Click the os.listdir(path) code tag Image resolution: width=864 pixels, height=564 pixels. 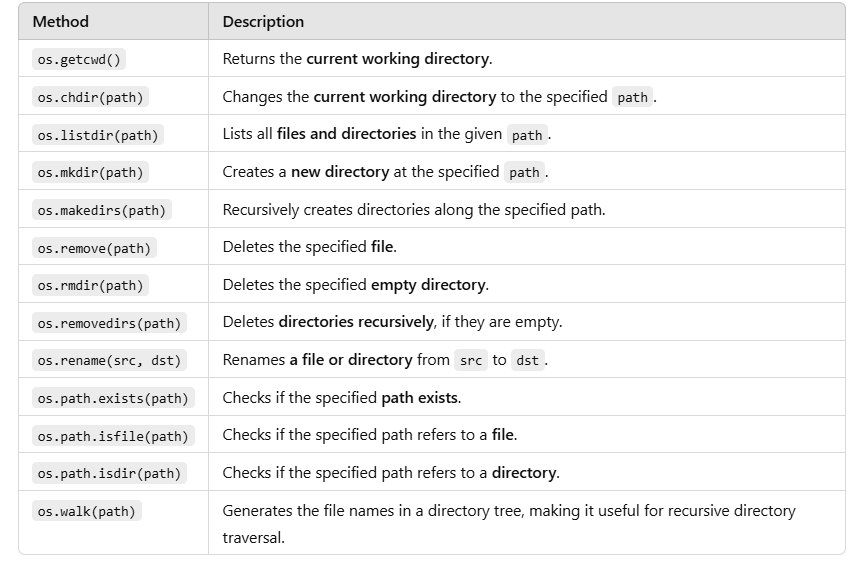pyautogui.click(x=98, y=135)
